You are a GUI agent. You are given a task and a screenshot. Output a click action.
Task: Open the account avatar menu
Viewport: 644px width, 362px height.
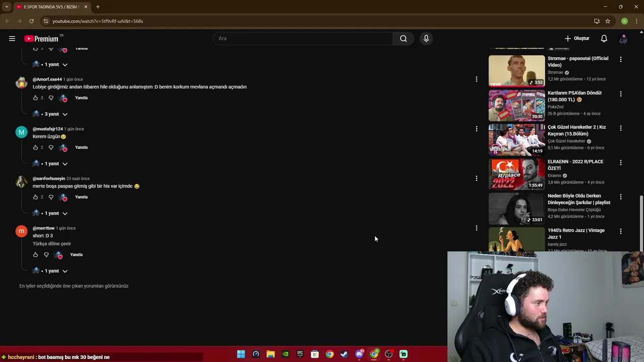pyautogui.click(x=623, y=39)
